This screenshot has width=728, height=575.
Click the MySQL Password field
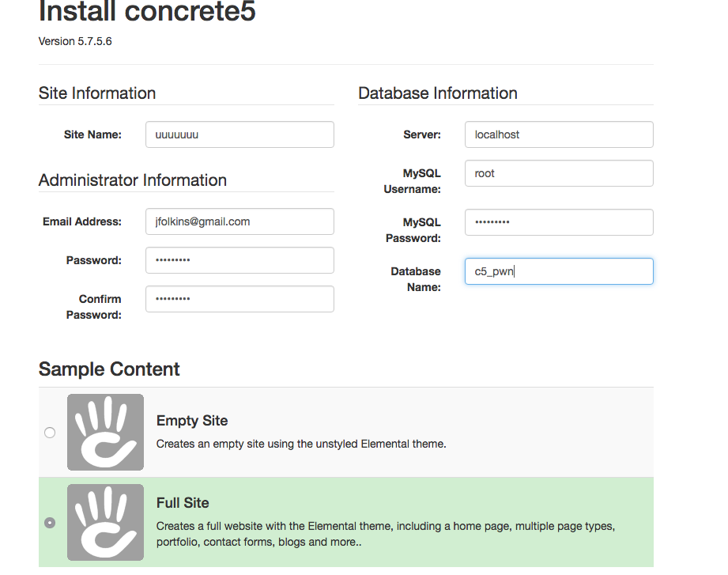click(559, 222)
